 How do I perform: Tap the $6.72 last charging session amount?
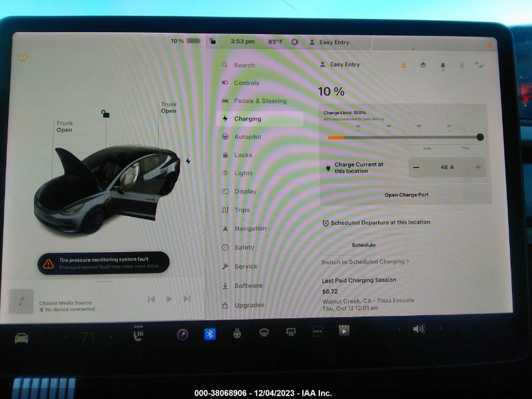coord(330,292)
